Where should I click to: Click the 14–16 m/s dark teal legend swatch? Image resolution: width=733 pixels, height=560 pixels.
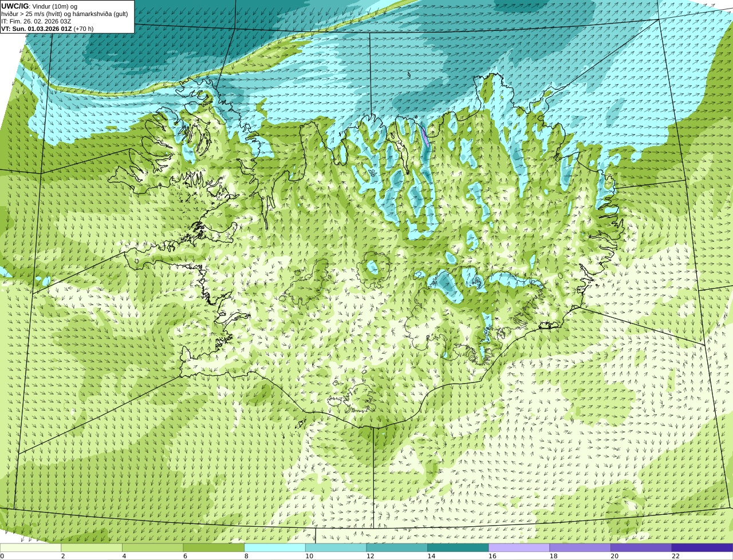(x=458, y=547)
